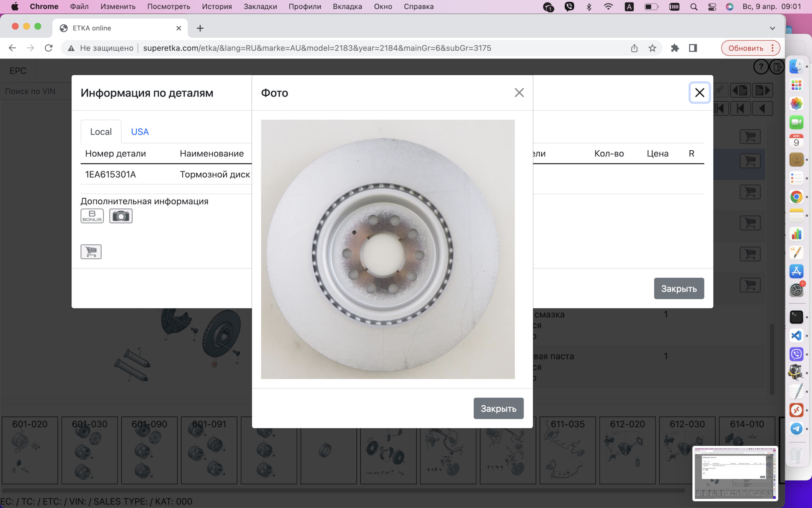The height and width of the screenshot is (508, 812).
Task: Click the share icon in address bar
Action: point(634,48)
